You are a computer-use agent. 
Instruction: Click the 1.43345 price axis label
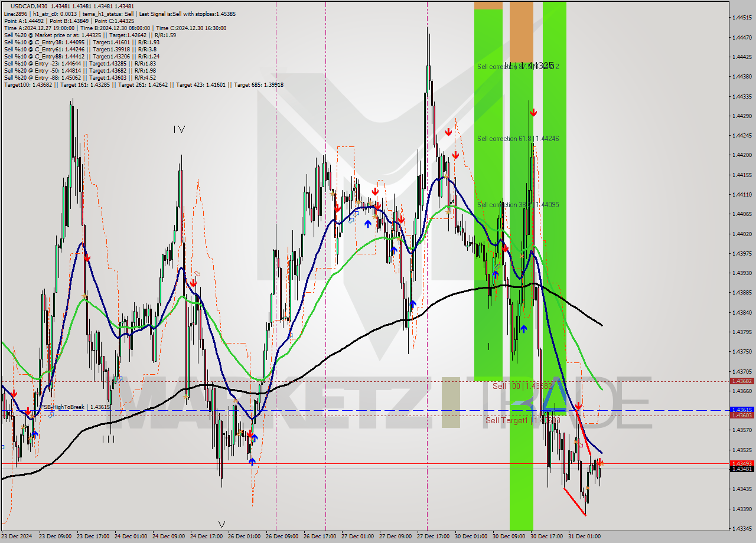pos(742,528)
